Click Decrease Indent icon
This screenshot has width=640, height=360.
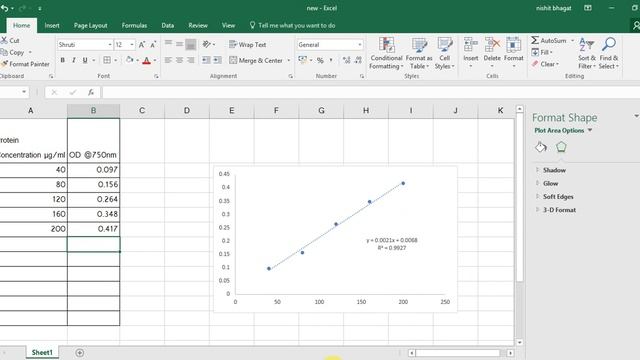(206, 60)
